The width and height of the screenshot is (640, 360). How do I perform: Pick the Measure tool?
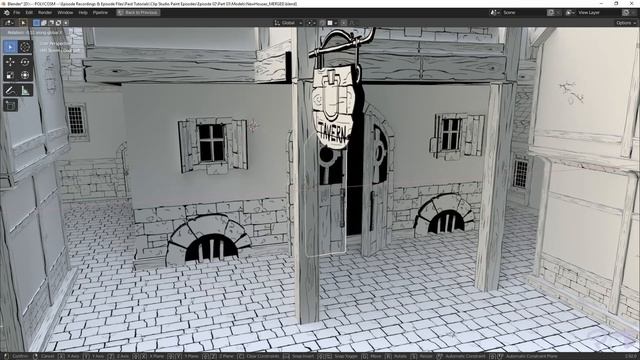[x=25, y=90]
